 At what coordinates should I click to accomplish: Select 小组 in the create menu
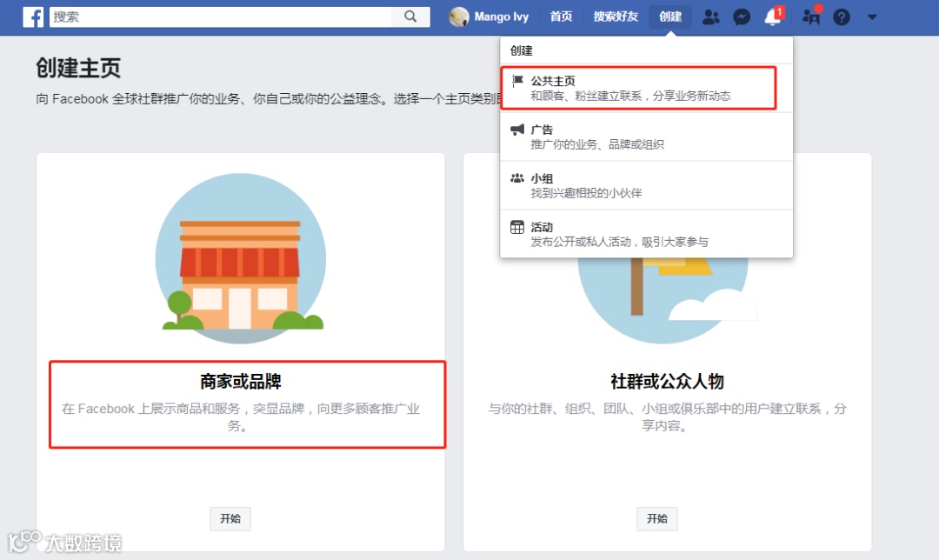pos(646,186)
